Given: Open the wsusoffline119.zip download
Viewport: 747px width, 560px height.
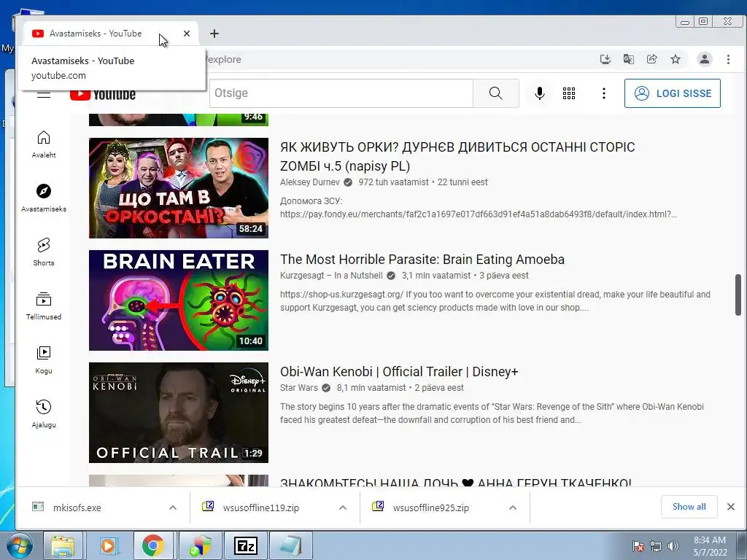Looking at the screenshot, I should [x=261, y=507].
